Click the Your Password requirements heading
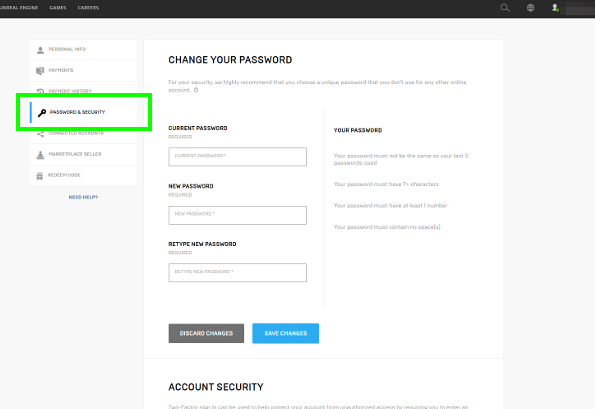Viewport: 595px width, 409px height. [x=358, y=130]
